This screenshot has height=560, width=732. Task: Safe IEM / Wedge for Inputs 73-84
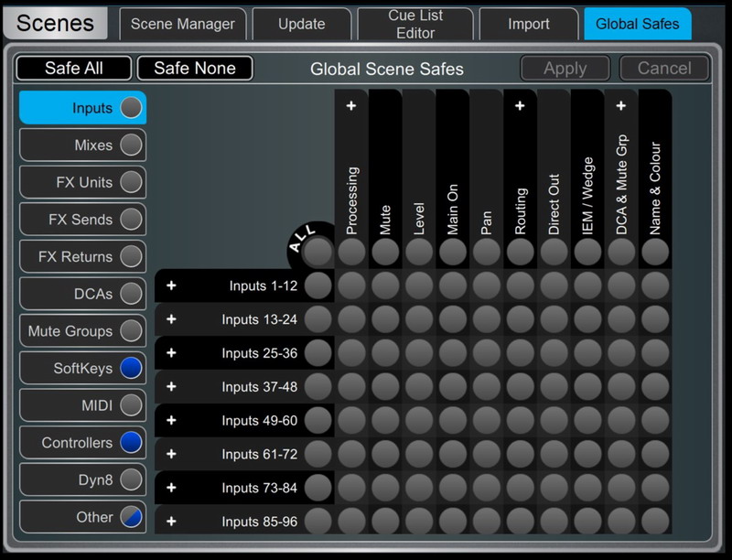pos(587,487)
